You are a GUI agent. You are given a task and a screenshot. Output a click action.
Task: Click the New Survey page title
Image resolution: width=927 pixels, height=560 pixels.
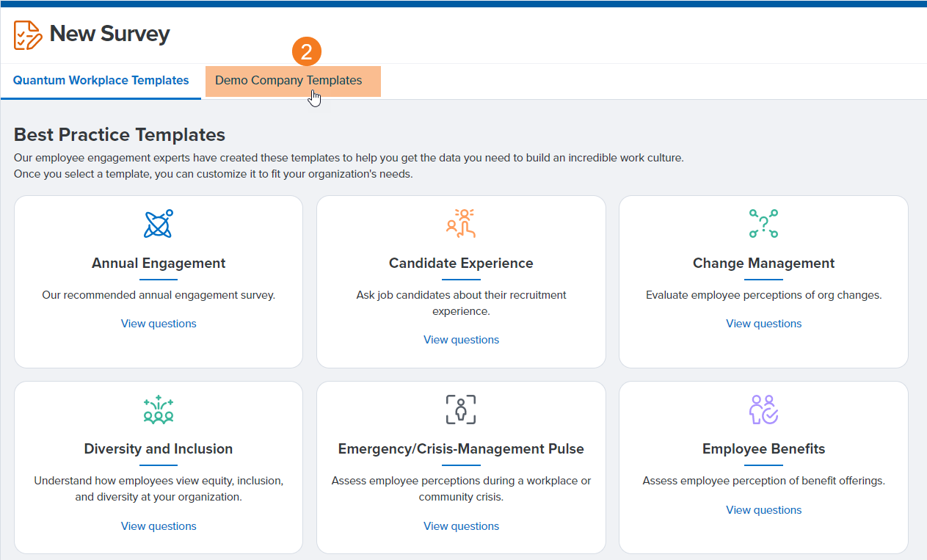click(110, 34)
